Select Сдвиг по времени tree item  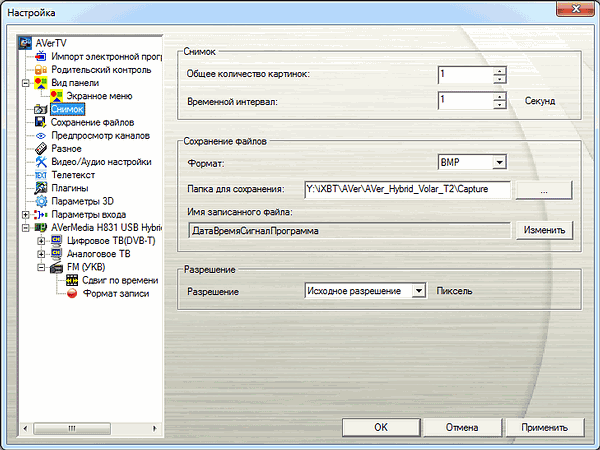pos(120,280)
